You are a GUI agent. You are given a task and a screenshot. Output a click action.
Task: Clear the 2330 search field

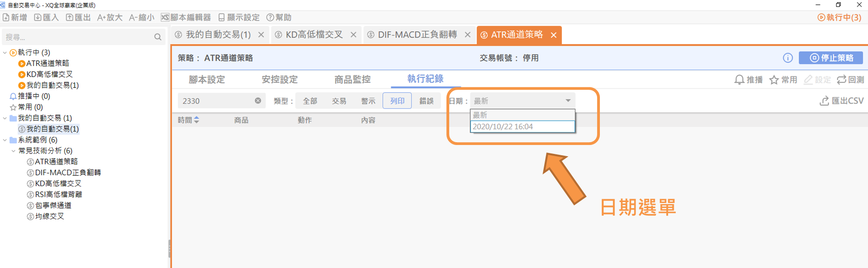258,101
